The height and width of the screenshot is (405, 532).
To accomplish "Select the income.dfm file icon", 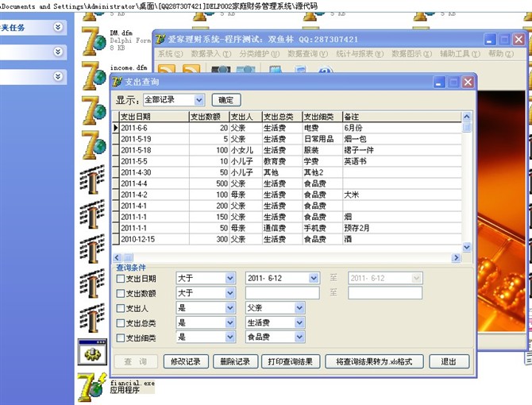I will (x=94, y=76).
